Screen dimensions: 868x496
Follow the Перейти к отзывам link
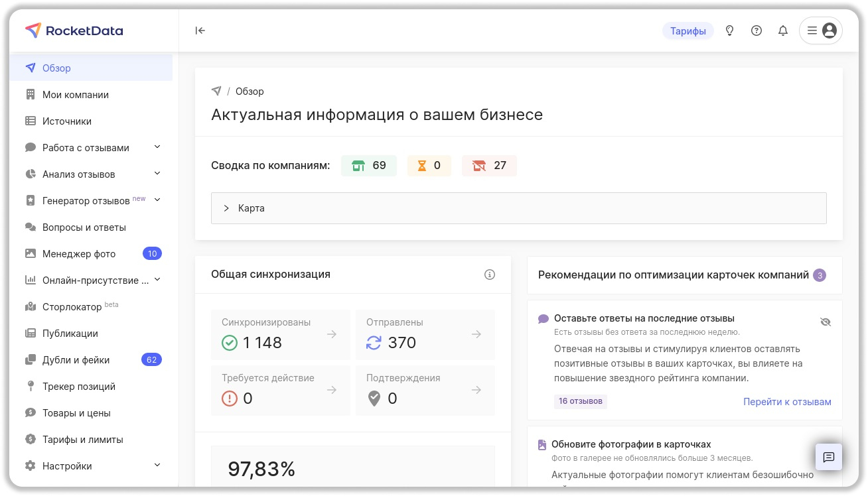click(787, 402)
